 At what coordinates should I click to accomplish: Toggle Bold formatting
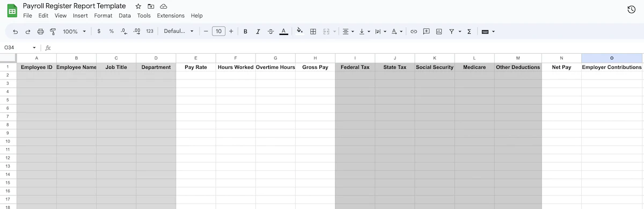(245, 32)
